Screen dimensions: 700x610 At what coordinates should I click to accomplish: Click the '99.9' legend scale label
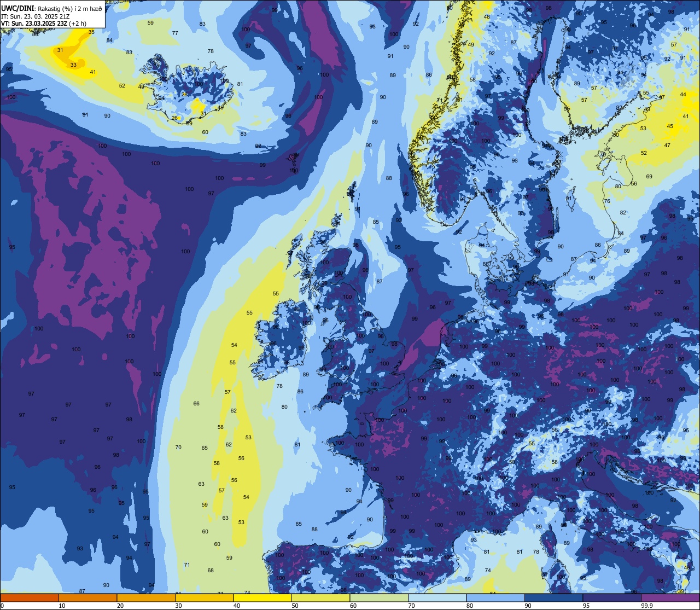[647, 606]
